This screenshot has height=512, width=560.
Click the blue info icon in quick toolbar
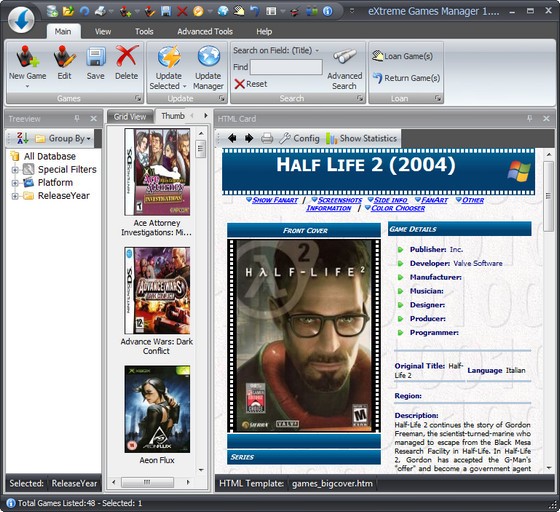pyautogui.click(x=328, y=11)
